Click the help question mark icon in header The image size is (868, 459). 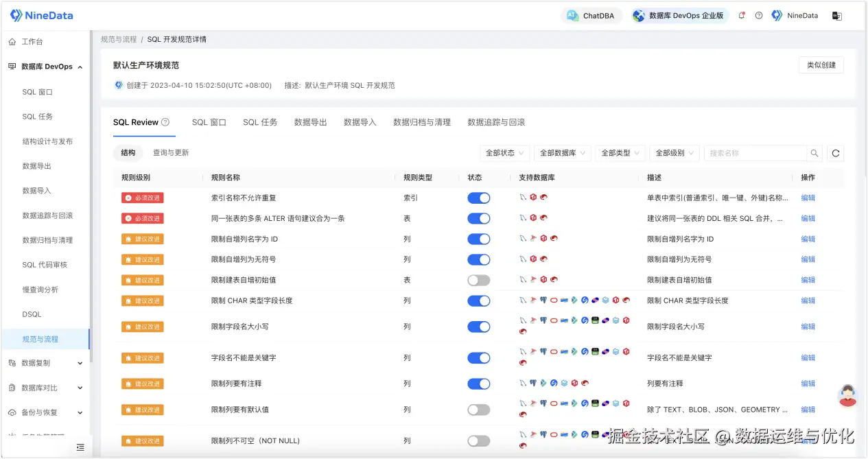pos(759,15)
